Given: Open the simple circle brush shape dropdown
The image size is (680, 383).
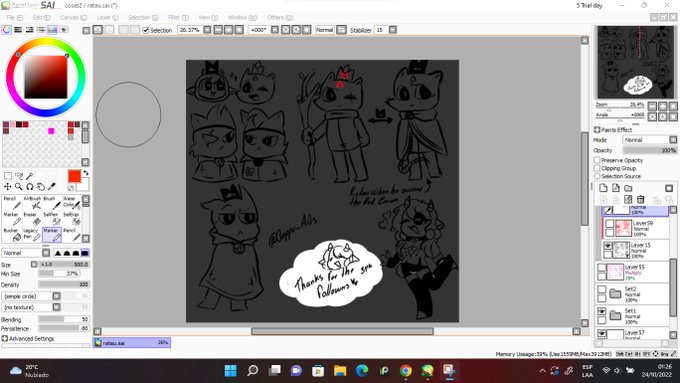Looking at the screenshot, I should click(31, 296).
